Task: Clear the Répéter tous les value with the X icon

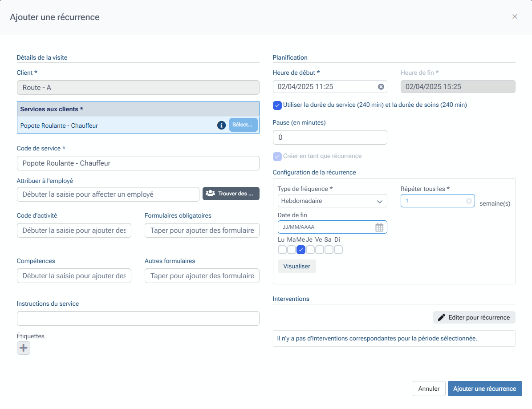Action: (x=468, y=201)
